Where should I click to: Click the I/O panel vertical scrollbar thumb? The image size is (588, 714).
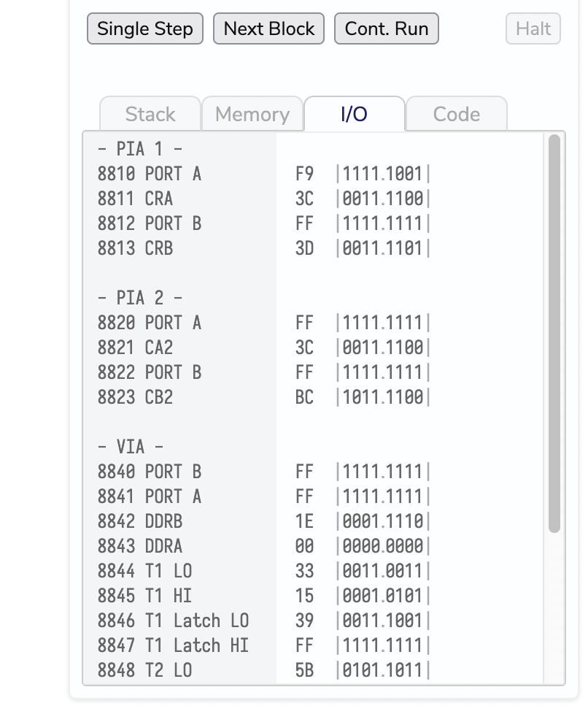(x=554, y=334)
